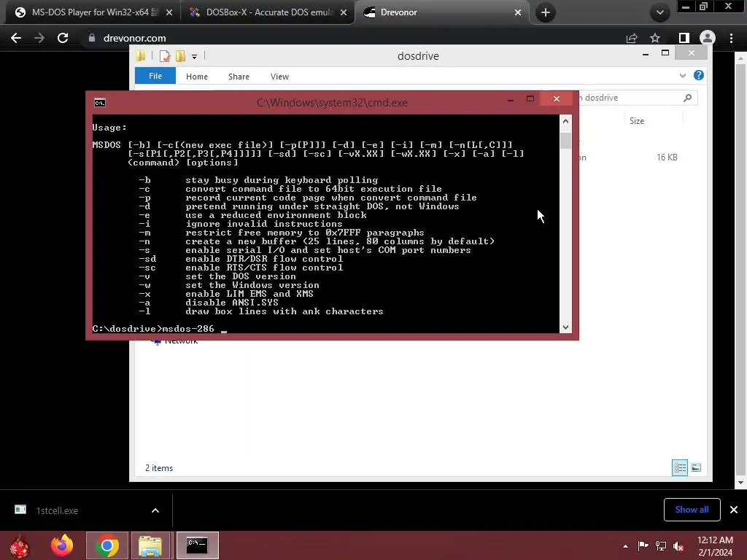Click Properties quick access icon
Screen dimensions: 747x560
tap(165, 56)
